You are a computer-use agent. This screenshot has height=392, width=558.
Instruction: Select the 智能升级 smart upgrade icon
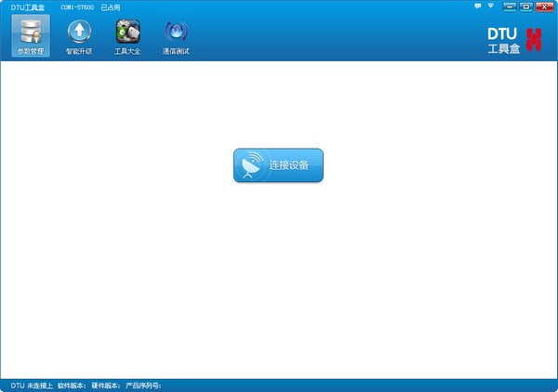coord(79,36)
